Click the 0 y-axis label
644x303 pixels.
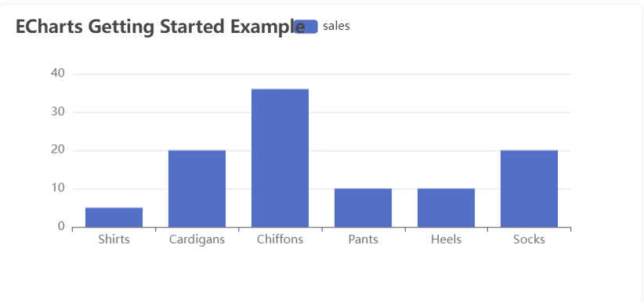point(61,226)
